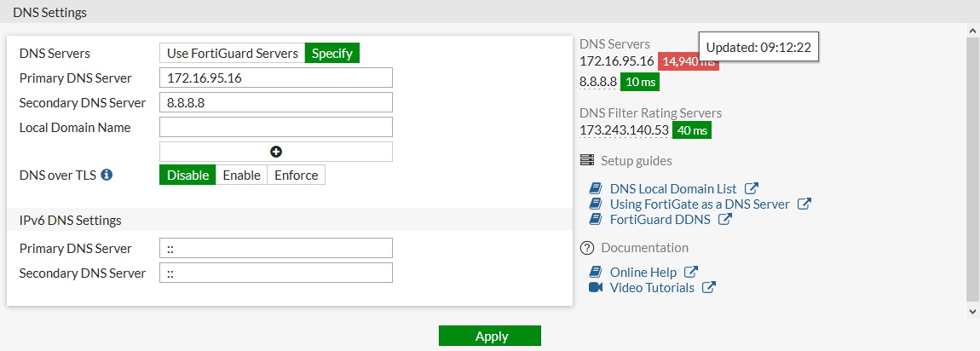This screenshot has width=980, height=351.
Task: Select Use FortiGuard Servers option
Action: [232, 53]
